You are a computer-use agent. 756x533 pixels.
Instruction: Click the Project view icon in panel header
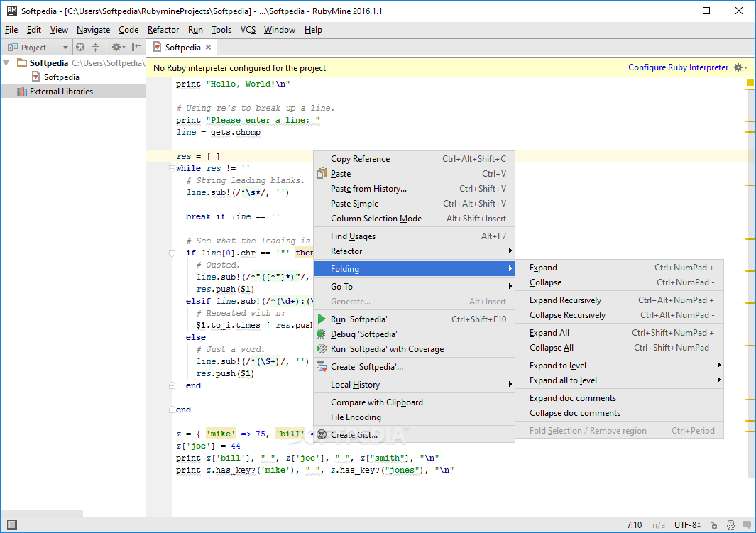pyautogui.click(x=13, y=48)
